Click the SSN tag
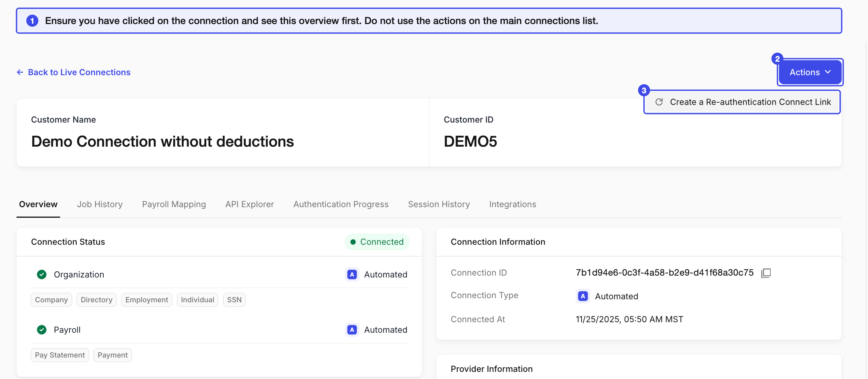Viewport: 868px width, 379px height. point(234,300)
